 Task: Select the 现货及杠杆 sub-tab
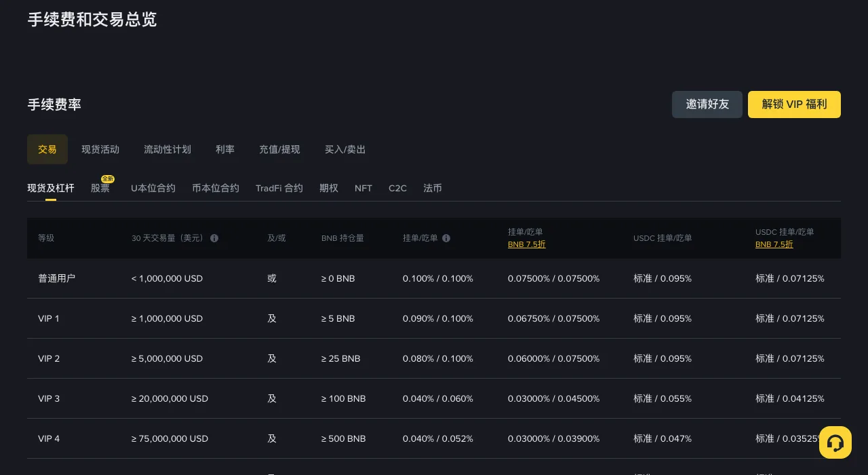point(51,188)
